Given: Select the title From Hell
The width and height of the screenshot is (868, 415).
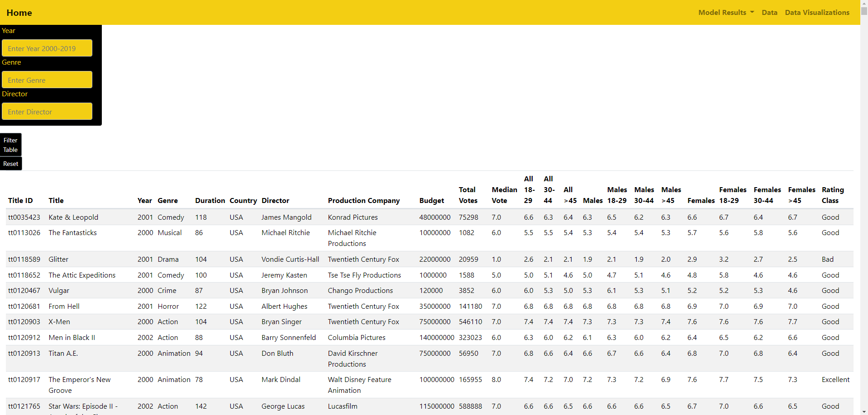Looking at the screenshot, I should point(64,306).
